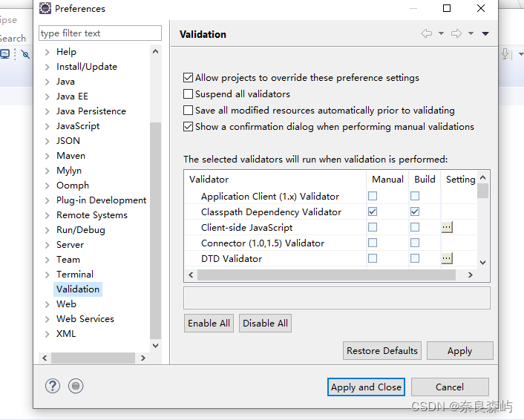Expand the Web Services tree node
The image size is (524, 420).
(48, 319)
